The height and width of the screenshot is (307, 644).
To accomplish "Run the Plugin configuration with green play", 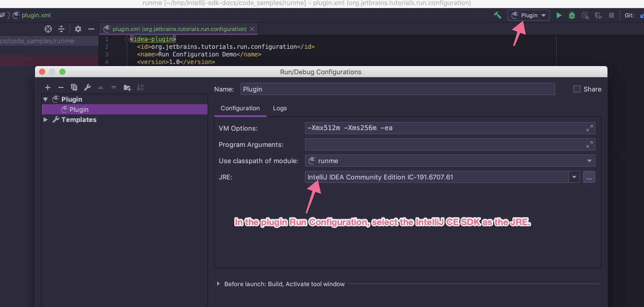I will pyautogui.click(x=559, y=15).
